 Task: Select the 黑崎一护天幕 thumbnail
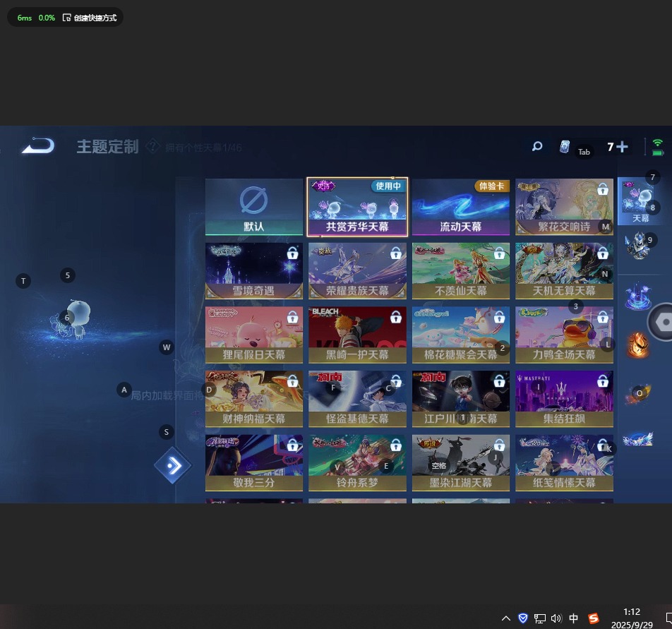point(357,335)
